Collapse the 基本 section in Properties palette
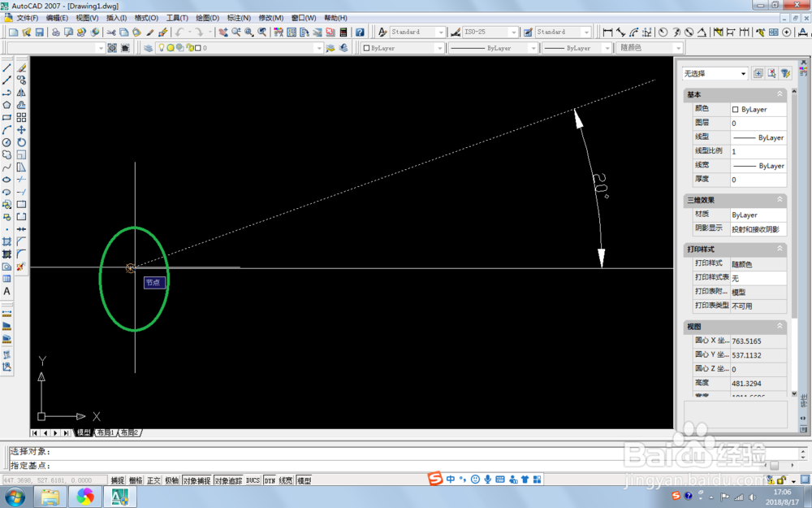812x508 pixels. click(x=778, y=94)
